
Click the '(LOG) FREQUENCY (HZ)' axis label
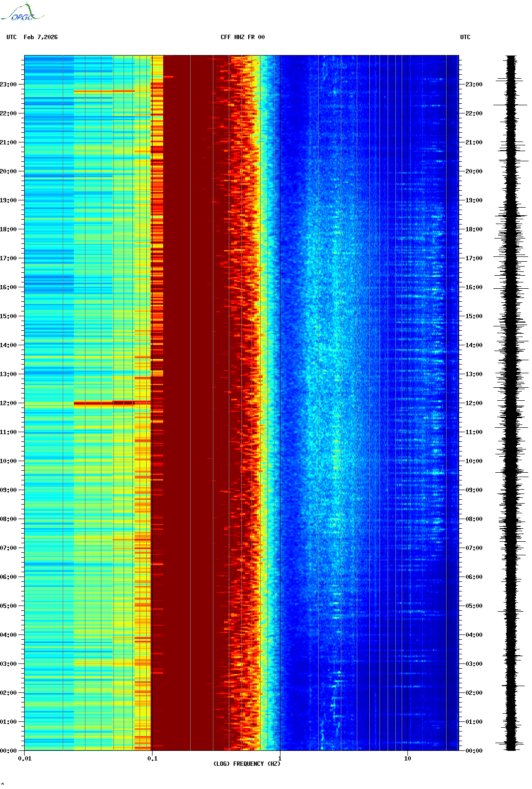point(247,764)
